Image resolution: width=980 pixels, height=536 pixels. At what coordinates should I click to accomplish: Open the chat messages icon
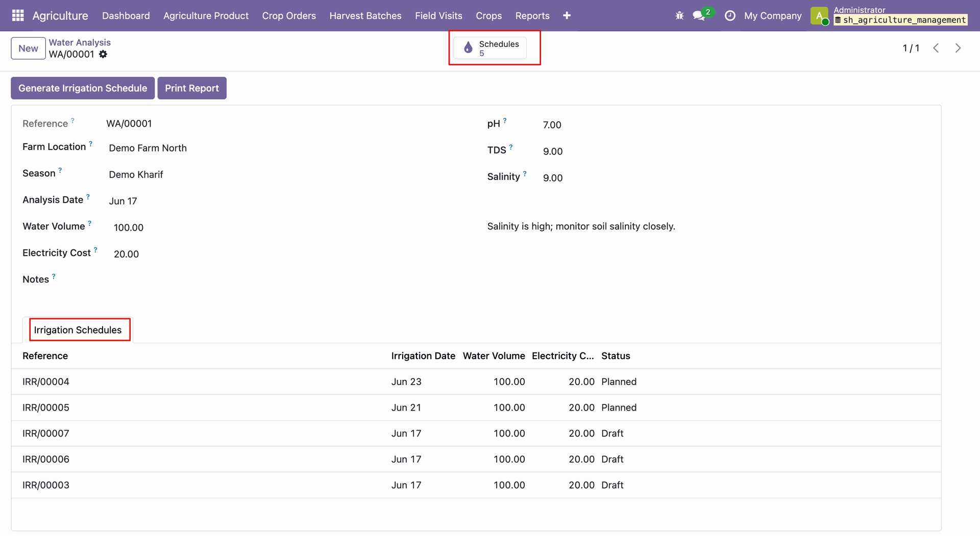click(699, 16)
